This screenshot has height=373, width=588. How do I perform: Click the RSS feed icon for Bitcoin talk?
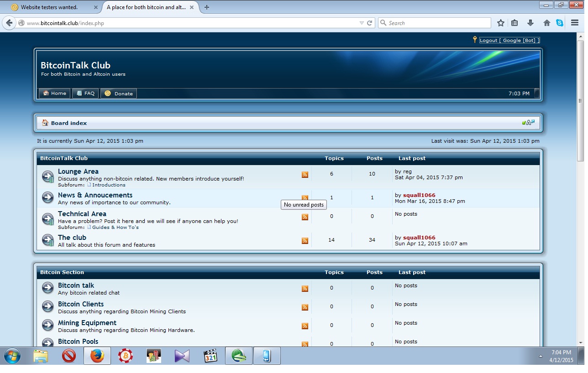click(x=305, y=289)
